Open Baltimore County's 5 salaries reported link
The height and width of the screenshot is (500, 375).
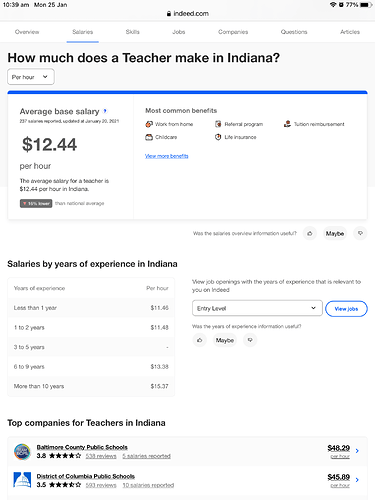click(x=146, y=456)
